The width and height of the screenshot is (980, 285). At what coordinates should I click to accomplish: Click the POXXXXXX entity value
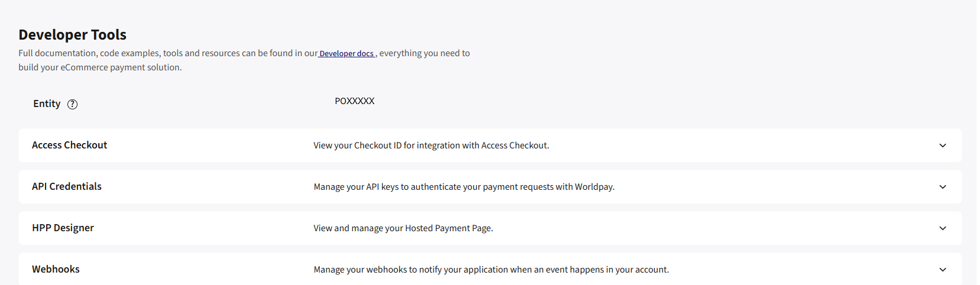pyautogui.click(x=354, y=101)
